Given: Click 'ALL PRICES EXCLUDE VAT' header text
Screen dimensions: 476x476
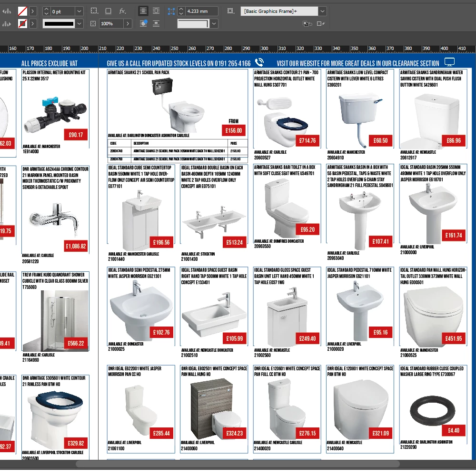Looking at the screenshot, I should pyautogui.click(x=50, y=63).
